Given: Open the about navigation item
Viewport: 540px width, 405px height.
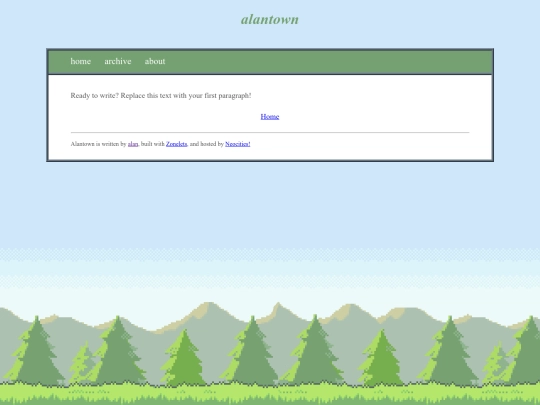Looking at the screenshot, I should (155, 61).
